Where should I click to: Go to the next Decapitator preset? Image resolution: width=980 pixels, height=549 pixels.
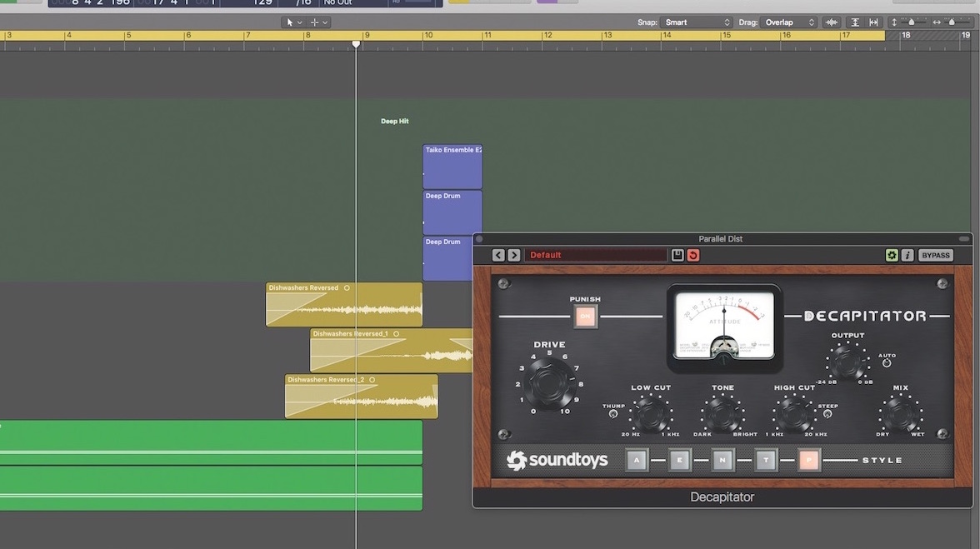pos(513,255)
